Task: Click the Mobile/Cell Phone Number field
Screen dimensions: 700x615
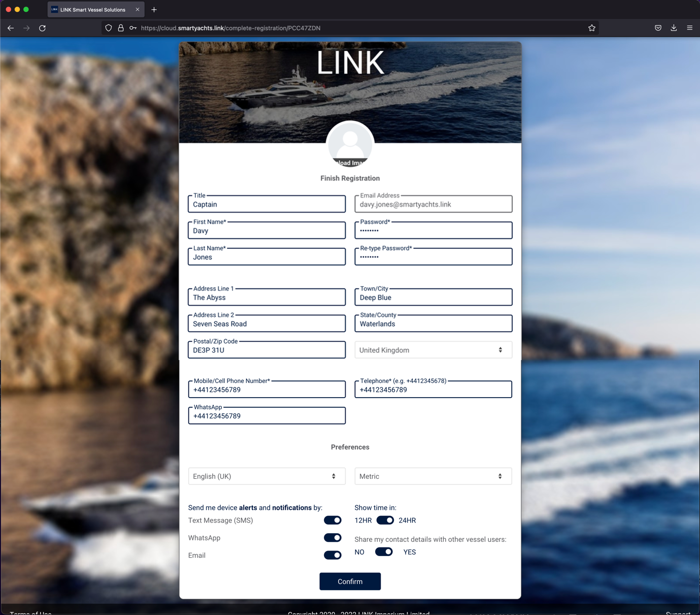Action: tap(267, 390)
